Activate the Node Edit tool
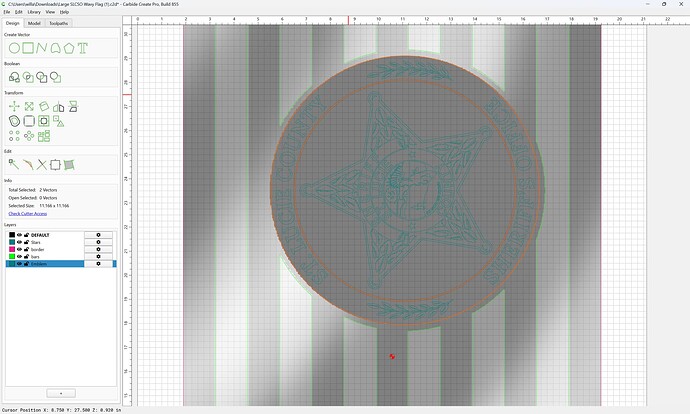690x414 pixels. tap(14, 165)
